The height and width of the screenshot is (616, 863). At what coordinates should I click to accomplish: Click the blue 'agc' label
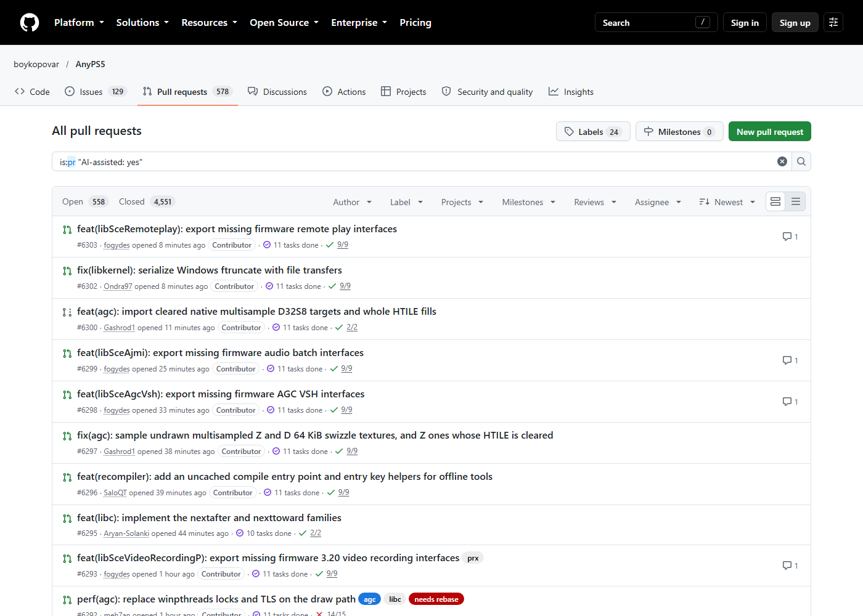coord(370,599)
